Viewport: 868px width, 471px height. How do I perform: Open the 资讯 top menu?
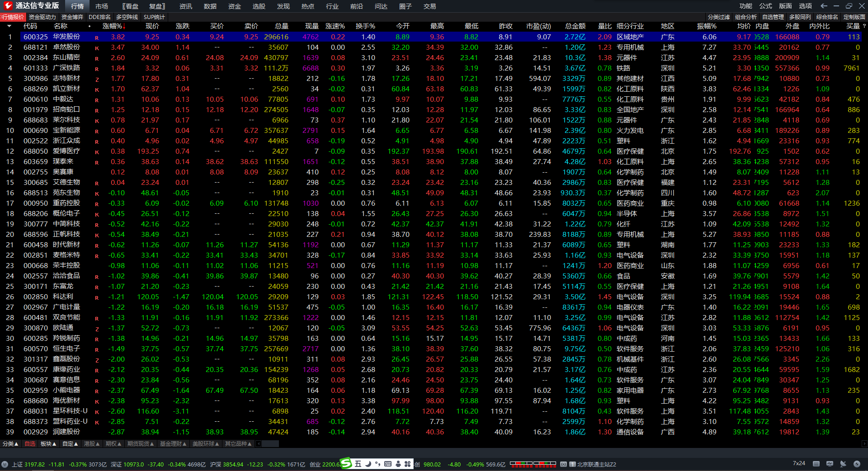tap(186, 6)
